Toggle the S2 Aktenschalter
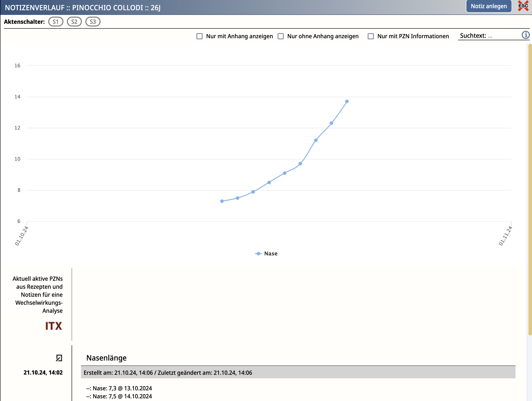 point(74,22)
